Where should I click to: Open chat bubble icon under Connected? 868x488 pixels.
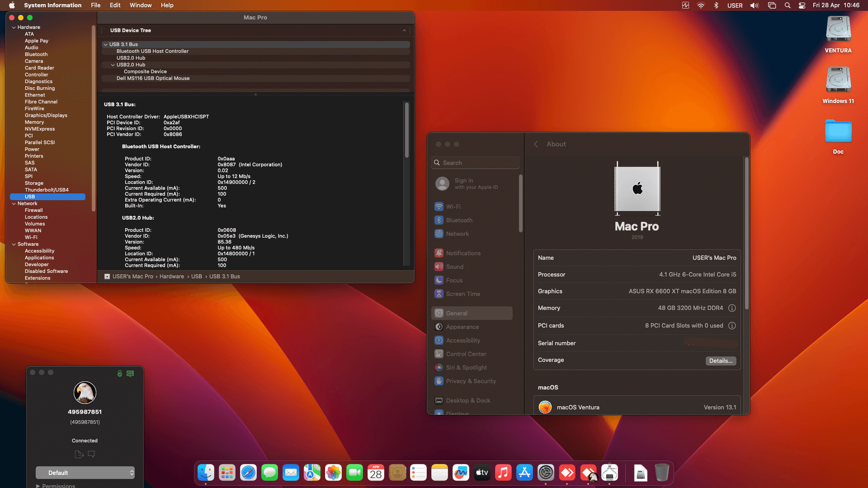point(91,454)
